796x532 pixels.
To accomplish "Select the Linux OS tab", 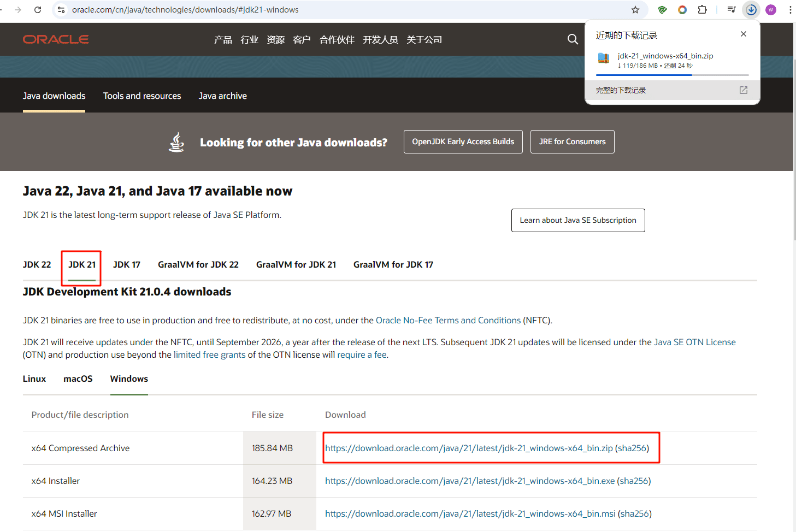I will 34,379.
